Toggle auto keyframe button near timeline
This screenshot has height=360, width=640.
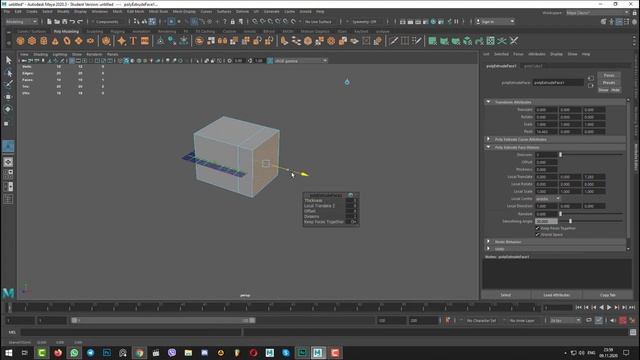click(x=623, y=320)
